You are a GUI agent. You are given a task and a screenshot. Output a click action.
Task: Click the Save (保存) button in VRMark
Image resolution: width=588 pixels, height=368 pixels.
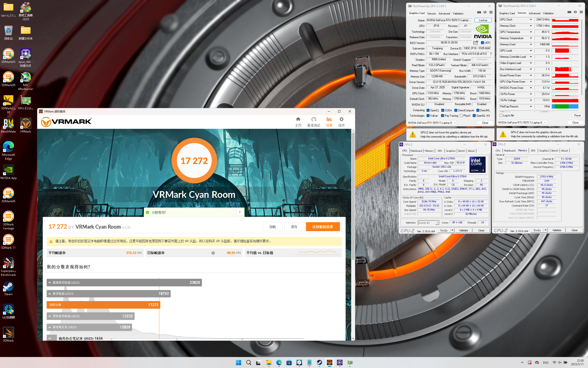[x=294, y=227]
